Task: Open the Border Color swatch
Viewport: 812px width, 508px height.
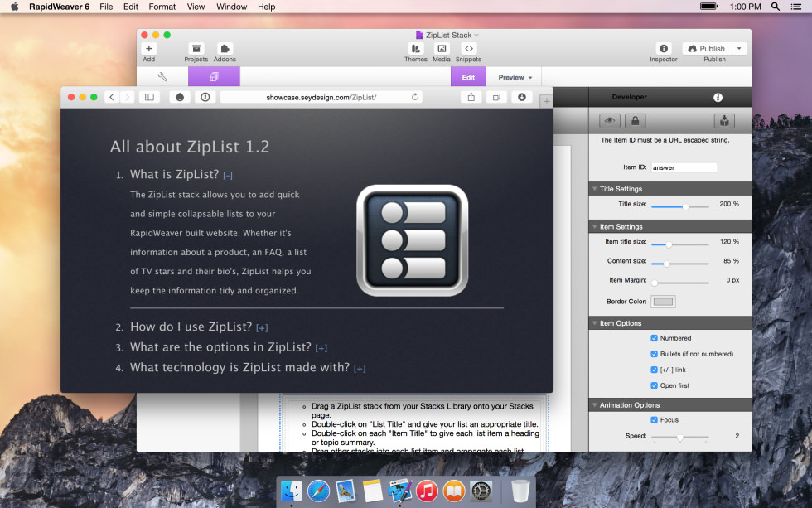Action: pyautogui.click(x=664, y=302)
